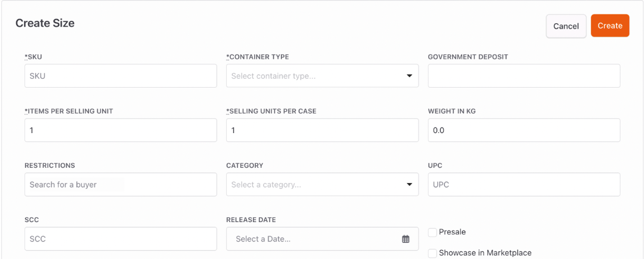
Task: Click the Create Size heading
Action: click(x=45, y=23)
